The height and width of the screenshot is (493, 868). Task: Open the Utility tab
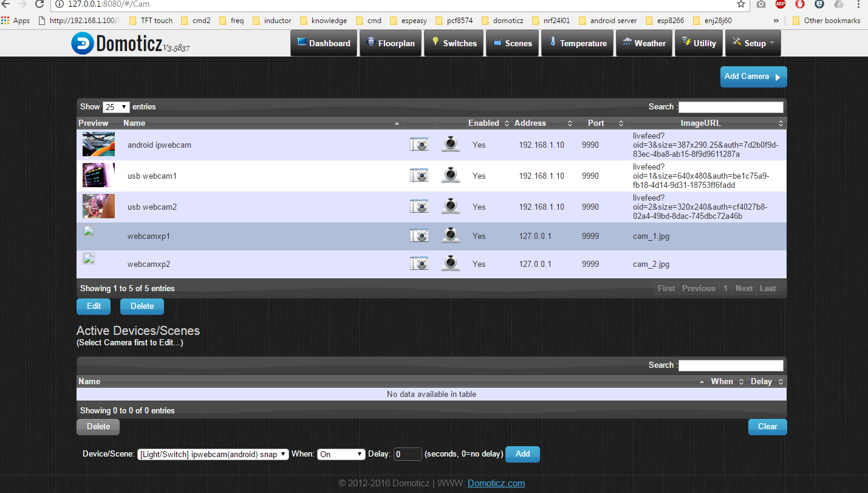point(699,43)
